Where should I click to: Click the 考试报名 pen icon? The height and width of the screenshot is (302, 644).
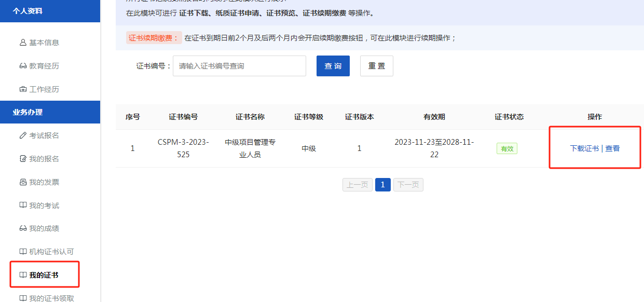(22, 135)
